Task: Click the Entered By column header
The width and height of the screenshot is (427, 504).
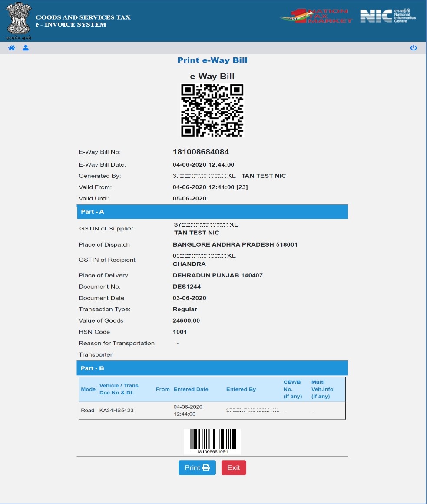Action: pyautogui.click(x=241, y=389)
